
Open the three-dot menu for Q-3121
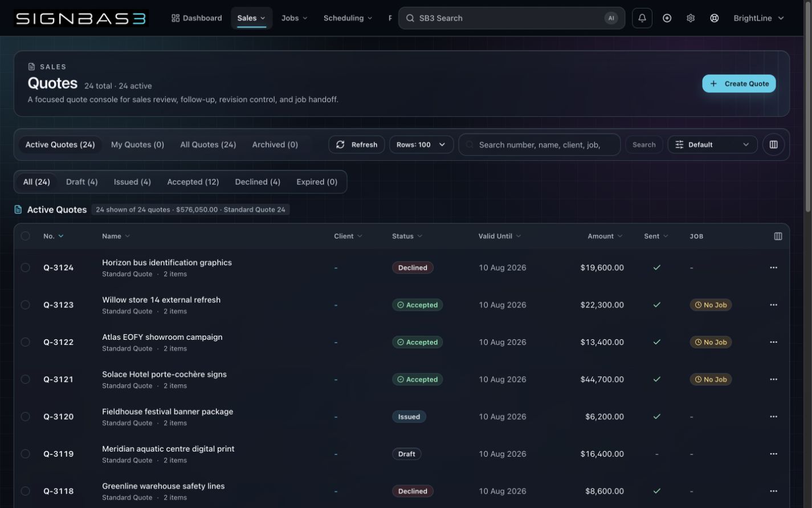(x=773, y=379)
